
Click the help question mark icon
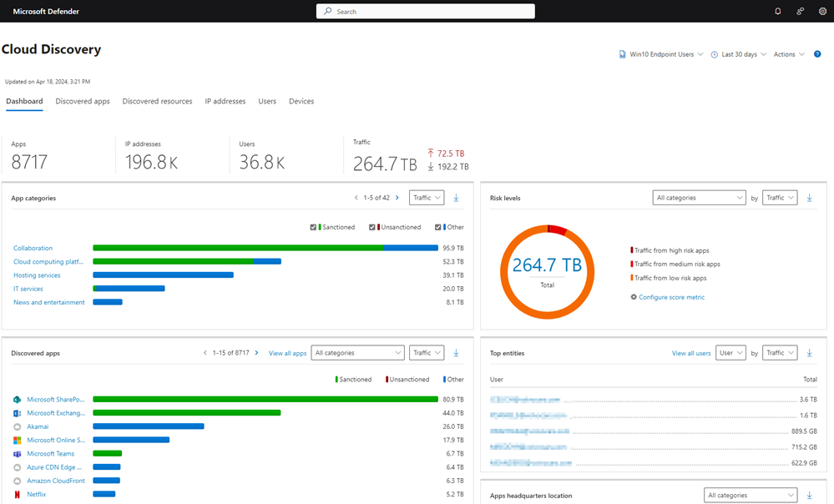817,54
